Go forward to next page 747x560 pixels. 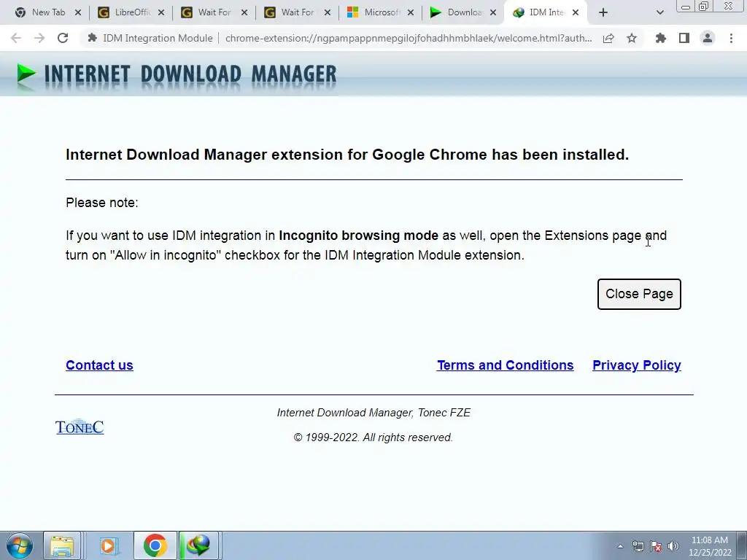point(39,38)
